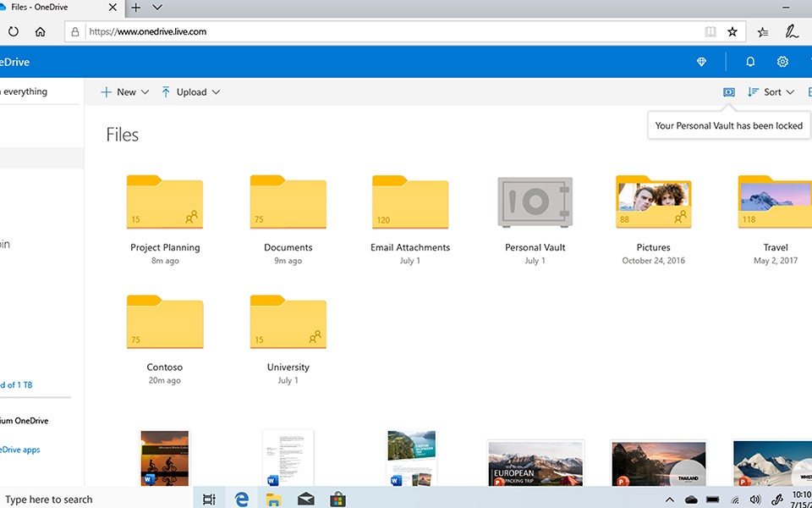Open the Sort dropdown
The image size is (812, 508).
pos(771,91)
